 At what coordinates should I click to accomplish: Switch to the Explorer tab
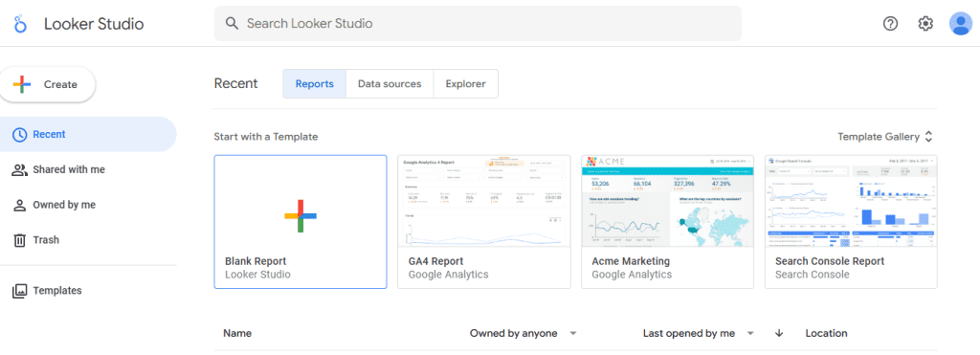pos(466,84)
